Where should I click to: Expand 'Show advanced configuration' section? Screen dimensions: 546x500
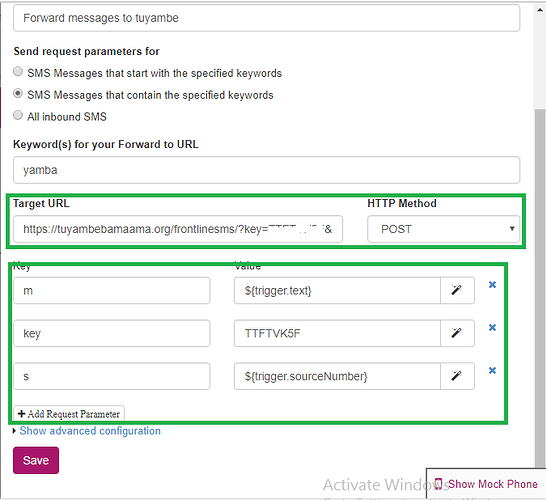click(x=90, y=431)
